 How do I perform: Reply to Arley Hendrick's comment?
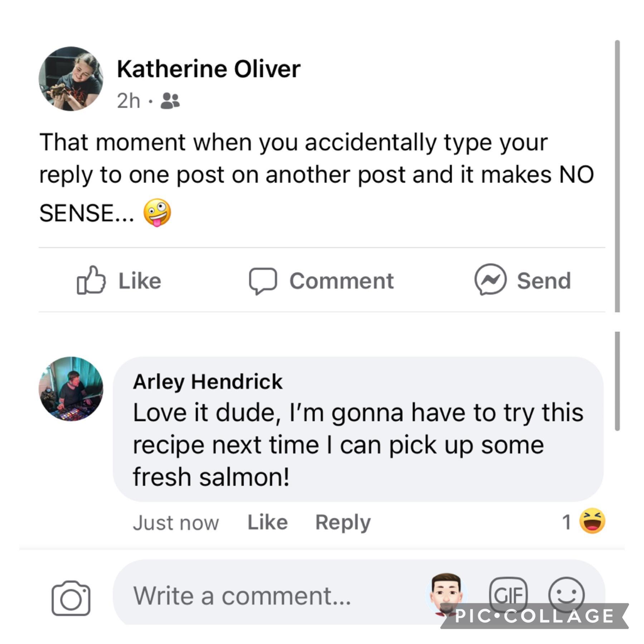coord(343,522)
